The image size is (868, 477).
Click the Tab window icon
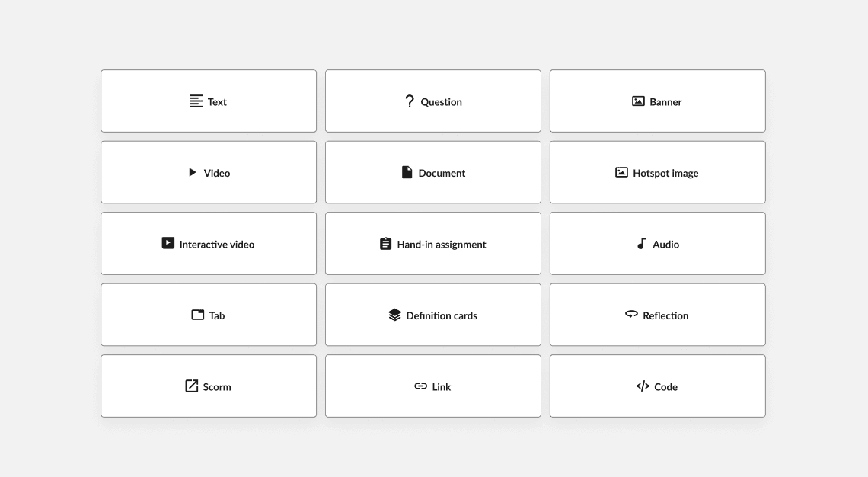pos(198,315)
